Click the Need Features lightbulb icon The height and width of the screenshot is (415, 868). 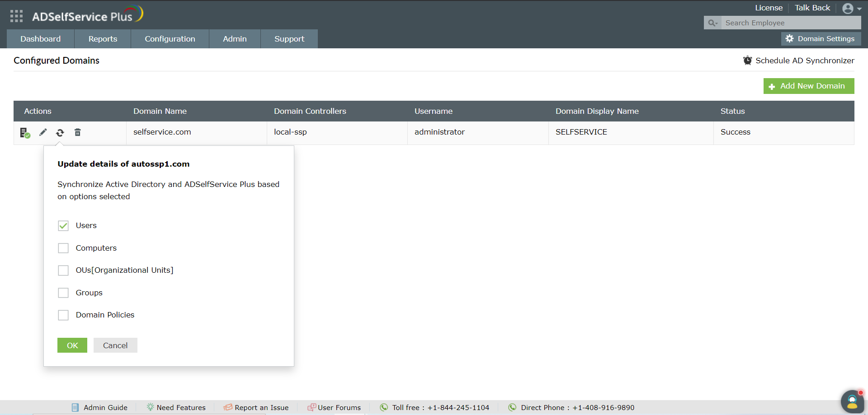[150, 407]
